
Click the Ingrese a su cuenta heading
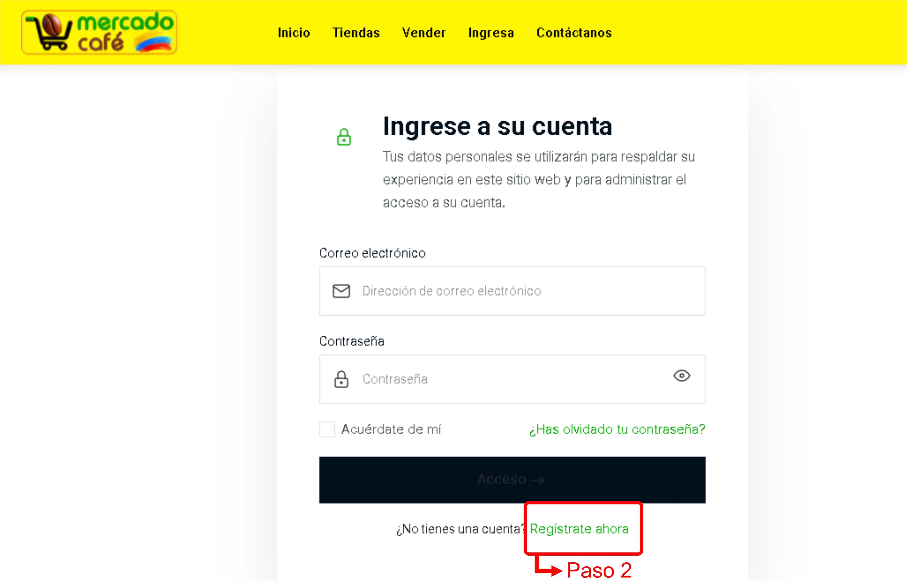[x=497, y=126]
